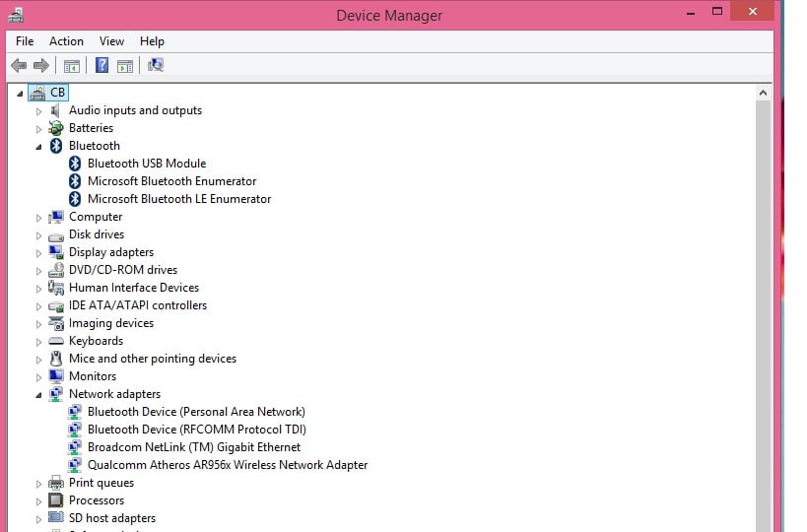The image size is (807, 532).
Task: Open the View menu
Action: [x=111, y=41]
